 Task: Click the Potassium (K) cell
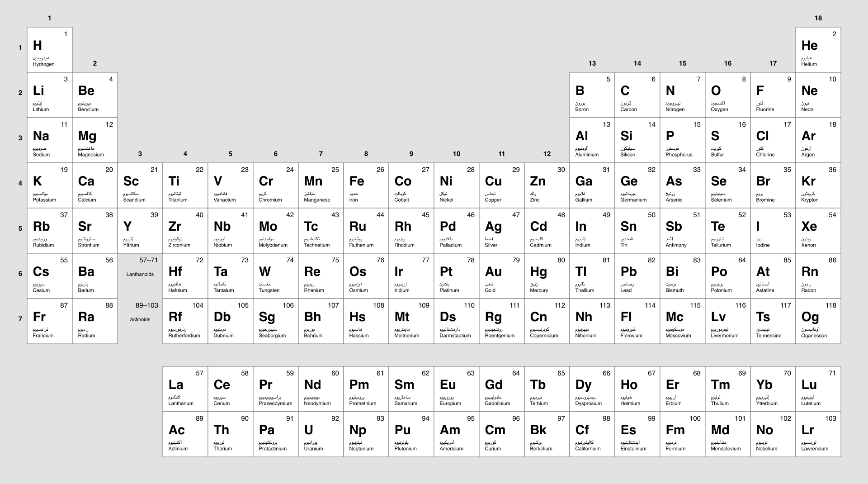50,185
